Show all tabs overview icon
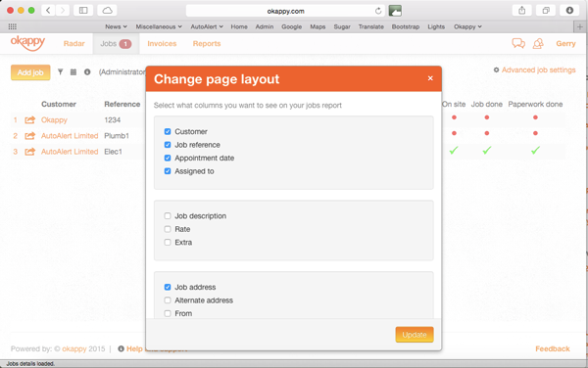Screen dimensions: 588x368 pyautogui.click(x=546, y=11)
